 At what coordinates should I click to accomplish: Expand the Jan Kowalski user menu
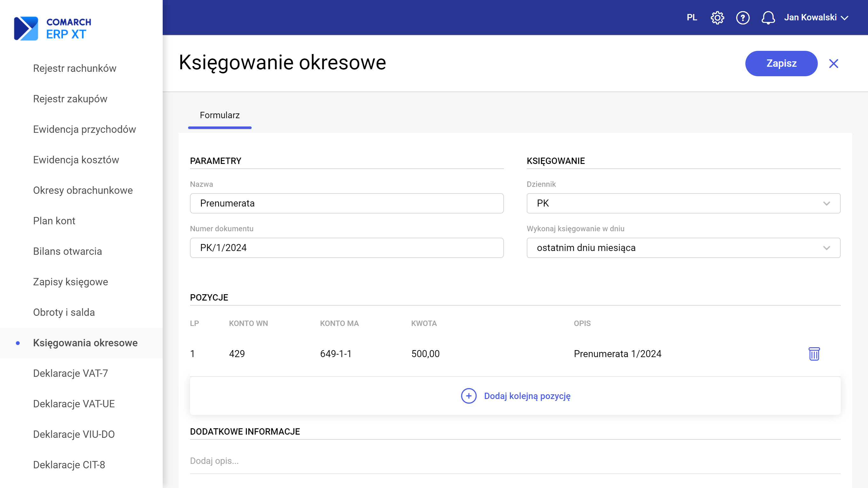(816, 17)
